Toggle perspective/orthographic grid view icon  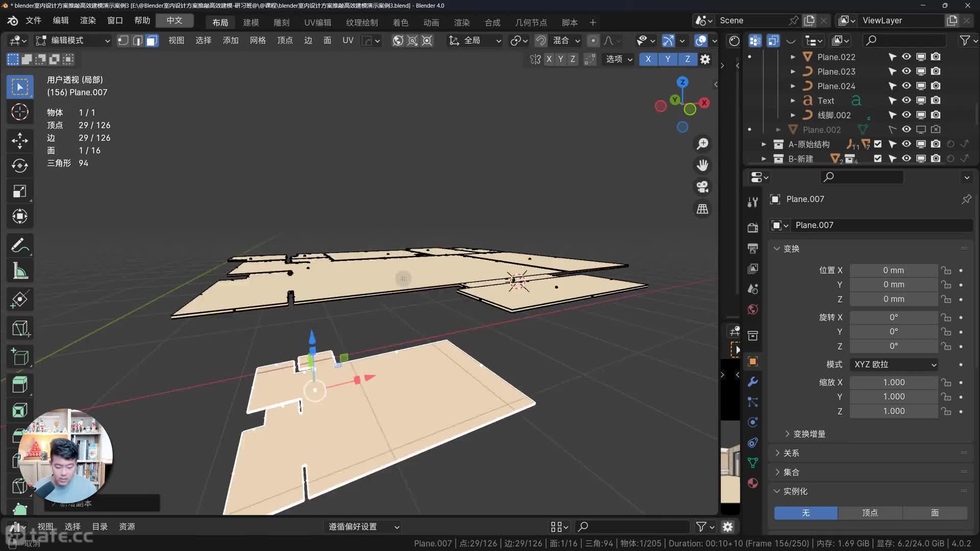pyautogui.click(x=703, y=209)
